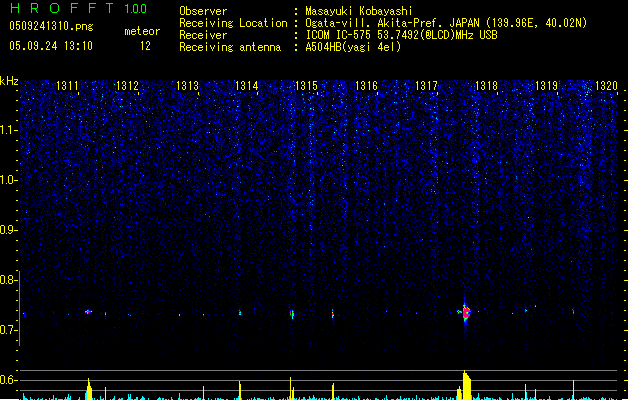Click the large red meteor echo before 1318
Viewport: 629px width, 400px height.
point(466,313)
